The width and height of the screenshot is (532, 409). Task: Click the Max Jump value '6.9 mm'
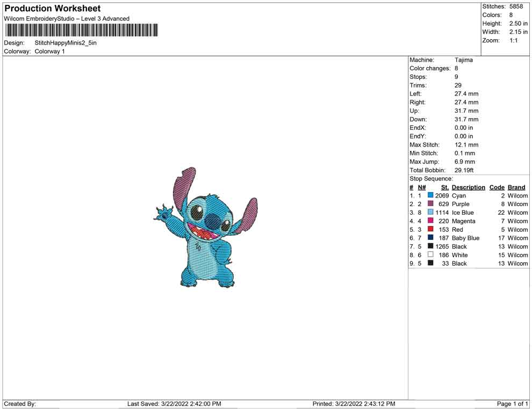pos(465,162)
